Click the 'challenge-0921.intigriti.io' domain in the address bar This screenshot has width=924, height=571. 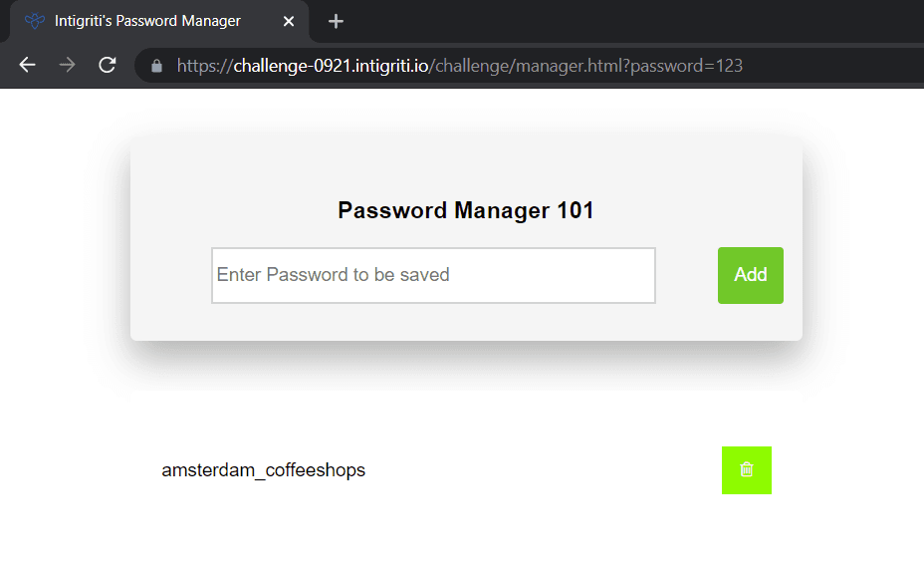click(x=331, y=66)
